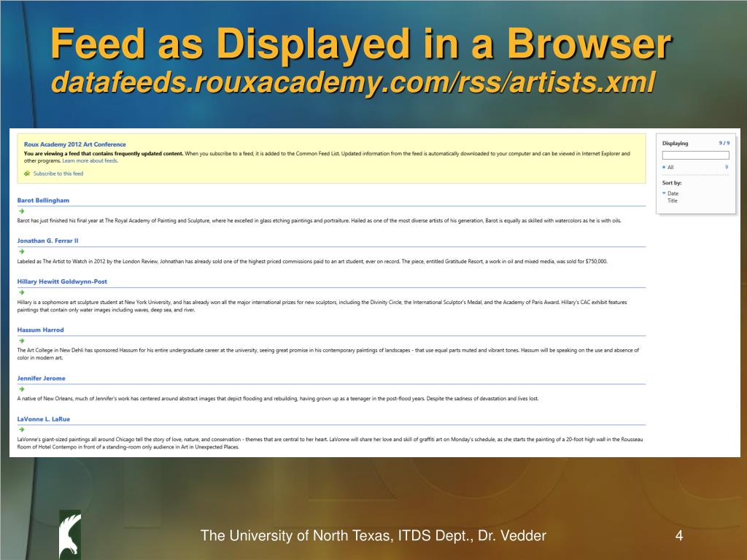The image size is (747, 560).
Task: Select the All filter option
Action: tap(670, 167)
